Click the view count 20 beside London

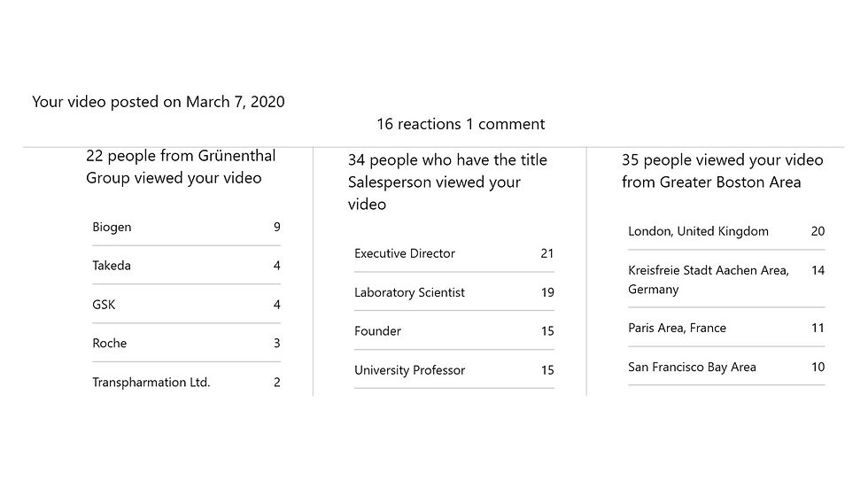click(x=818, y=231)
